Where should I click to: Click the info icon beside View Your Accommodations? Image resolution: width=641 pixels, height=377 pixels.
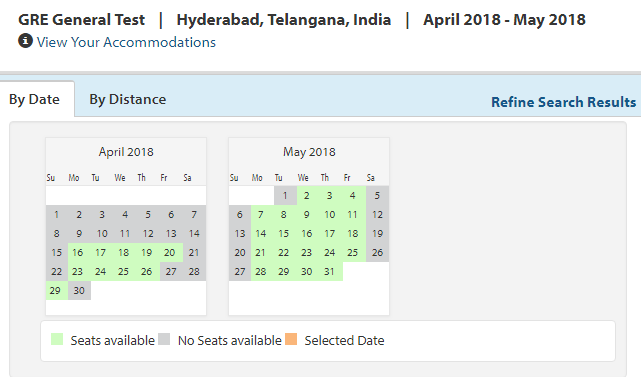25,41
